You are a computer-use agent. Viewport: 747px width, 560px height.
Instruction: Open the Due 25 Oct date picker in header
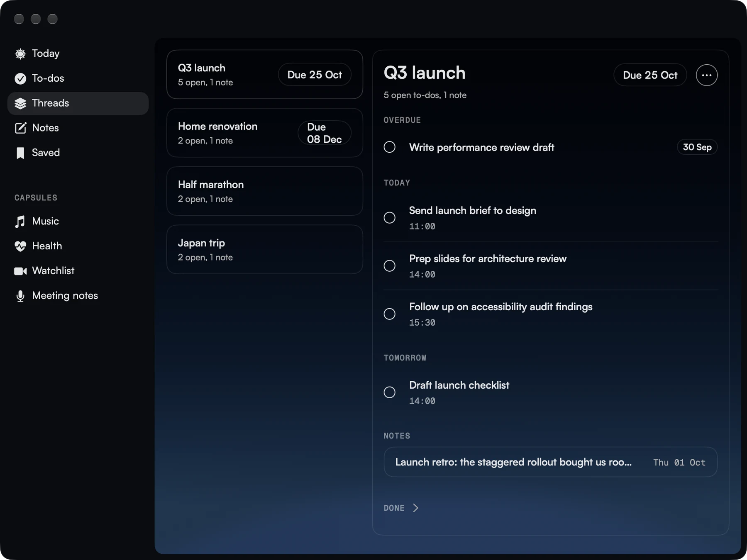coord(650,75)
